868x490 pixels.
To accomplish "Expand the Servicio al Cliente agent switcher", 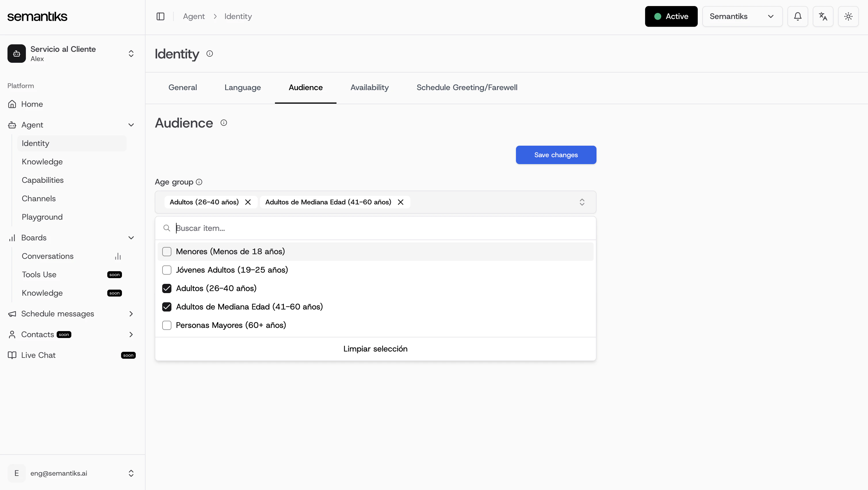I will point(131,54).
